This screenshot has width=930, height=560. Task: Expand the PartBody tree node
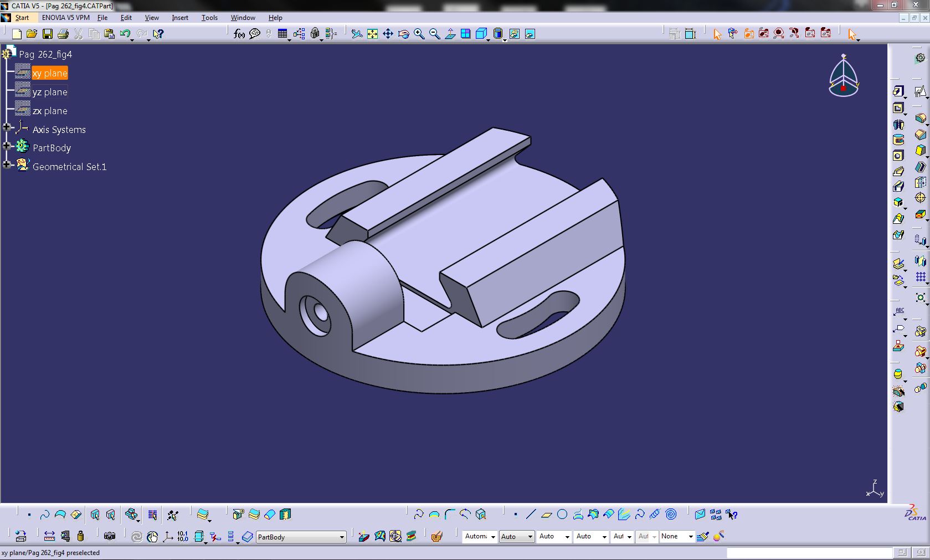[x=7, y=146]
